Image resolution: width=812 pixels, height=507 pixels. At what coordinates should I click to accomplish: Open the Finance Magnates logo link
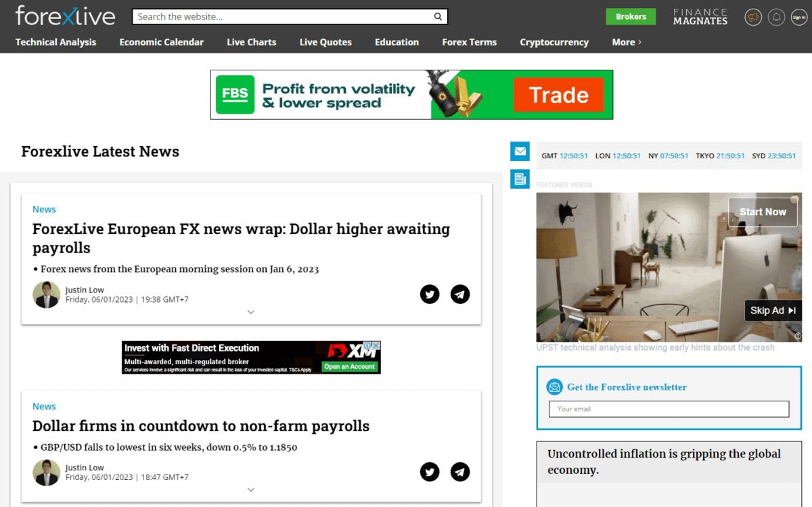coord(700,16)
